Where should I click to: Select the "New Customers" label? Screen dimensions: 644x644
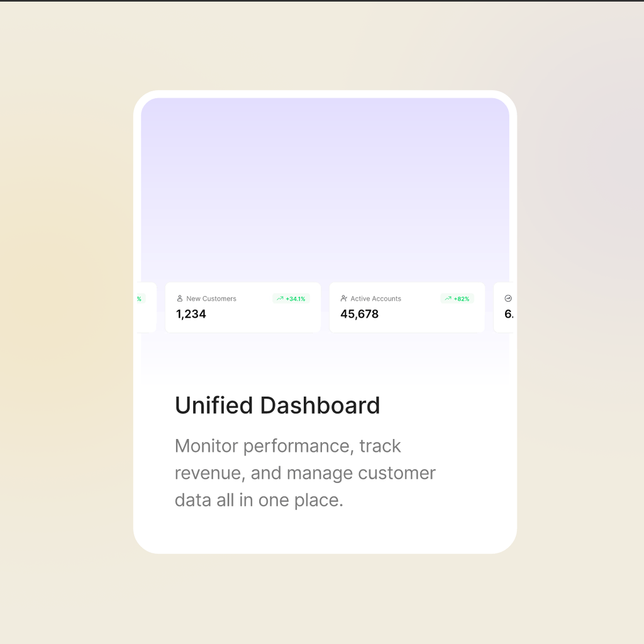click(211, 299)
